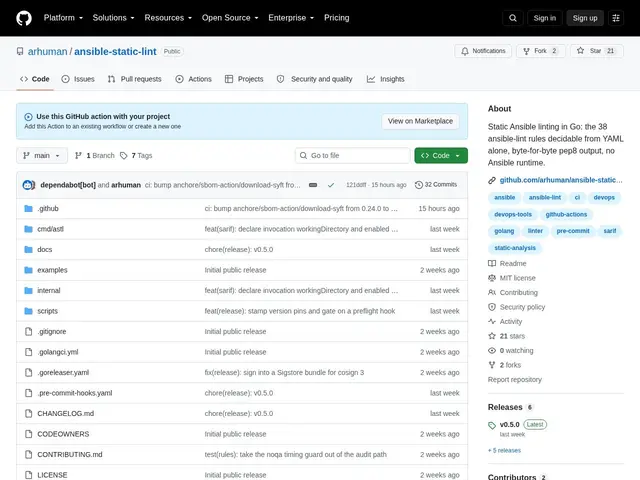640x480 pixels.
Task: Open the MIT license link
Action: point(512,278)
